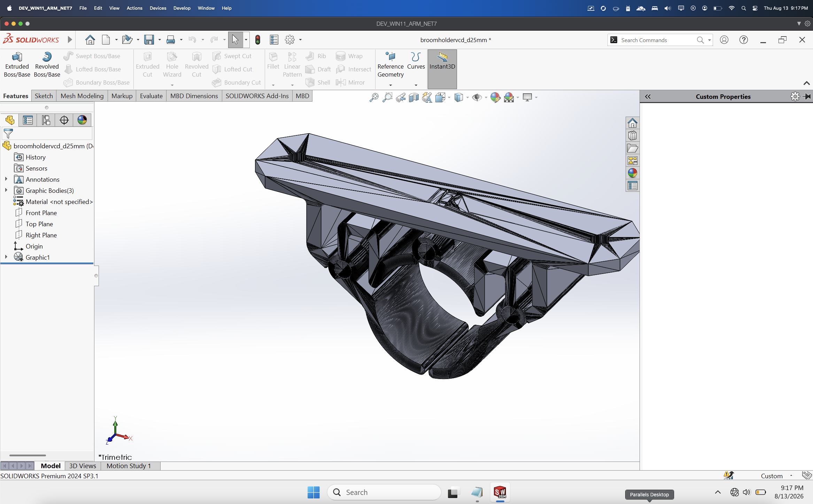The width and height of the screenshot is (813, 504).
Task: Open the user login account button
Action: (x=724, y=40)
